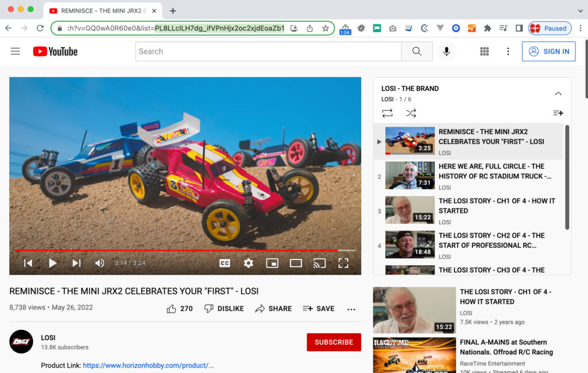Save video to a playlist
Viewport: 588px width, 373px height.
(x=318, y=309)
